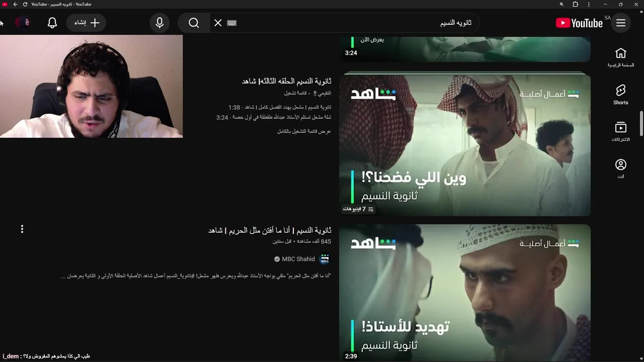
Task: Open the browser three-dot menu
Action: coord(589,4)
